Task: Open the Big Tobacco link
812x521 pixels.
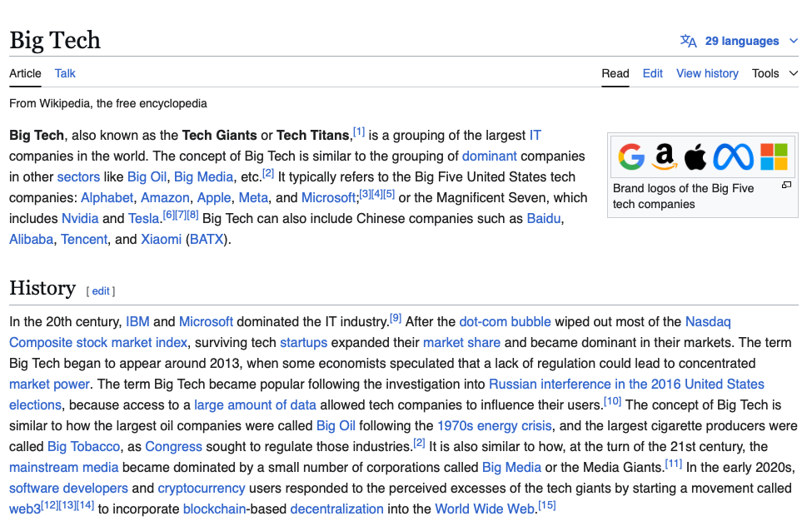Action: pos(83,446)
